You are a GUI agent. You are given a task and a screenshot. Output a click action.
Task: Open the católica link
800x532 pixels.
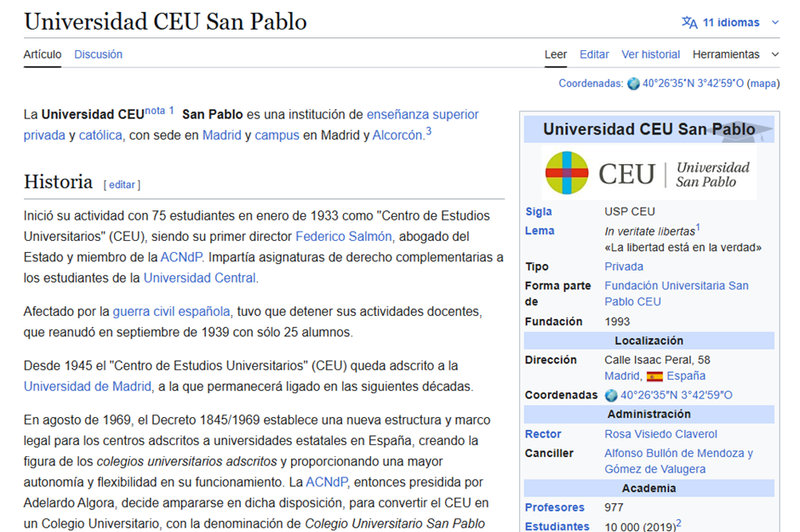click(100, 135)
